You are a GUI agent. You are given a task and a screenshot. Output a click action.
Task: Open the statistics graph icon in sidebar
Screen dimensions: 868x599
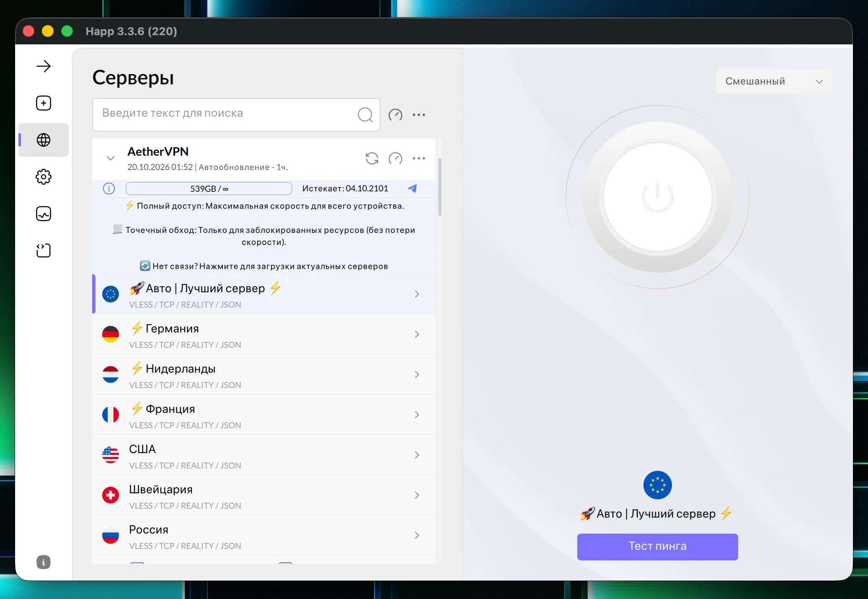click(x=44, y=214)
